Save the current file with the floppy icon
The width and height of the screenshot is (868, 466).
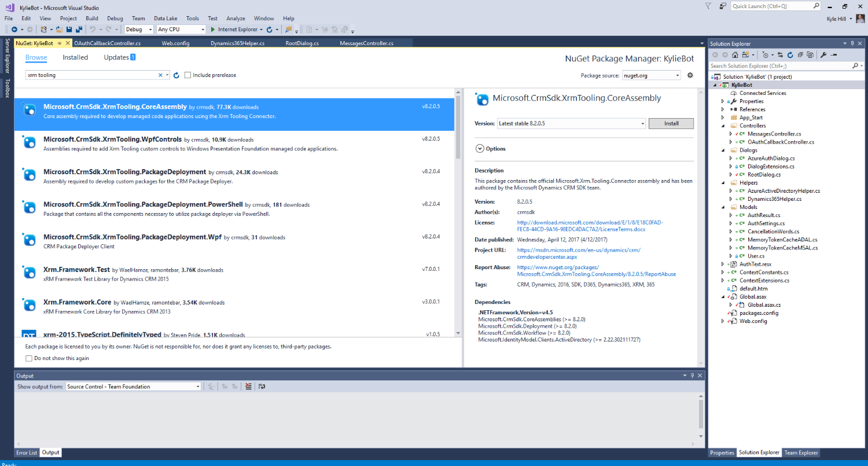[x=68, y=29]
